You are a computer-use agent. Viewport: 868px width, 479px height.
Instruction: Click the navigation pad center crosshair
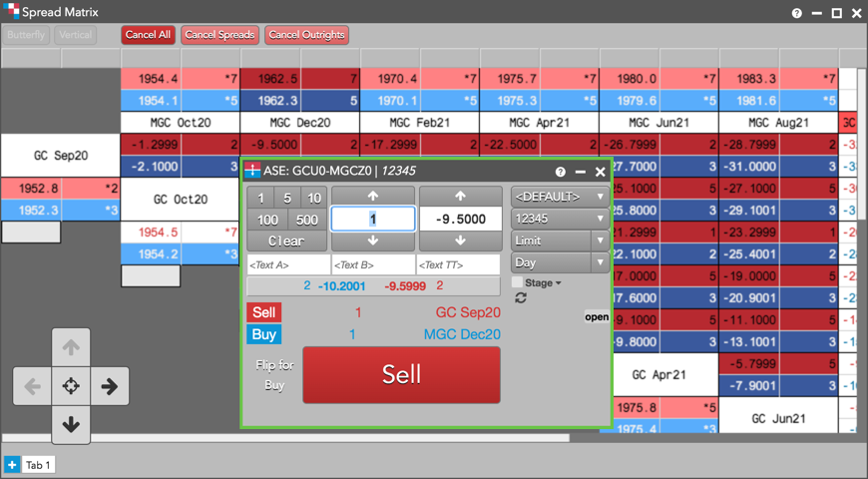pos(71,386)
